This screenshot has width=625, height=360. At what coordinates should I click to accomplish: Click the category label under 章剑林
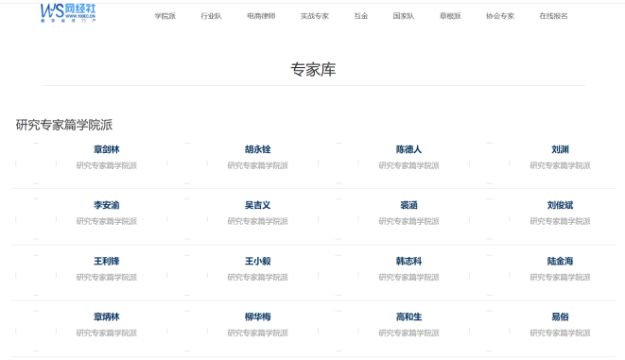point(106,165)
